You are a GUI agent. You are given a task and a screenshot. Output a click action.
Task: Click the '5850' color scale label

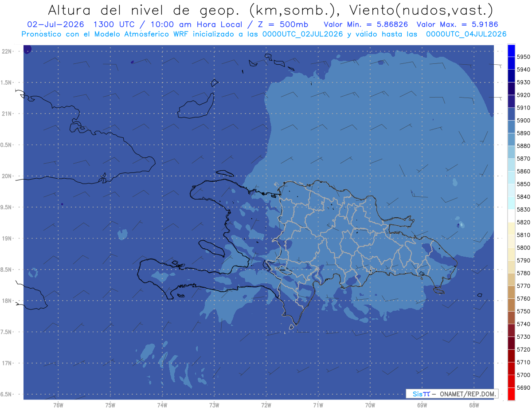pyautogui.click(x=524, y=184)
